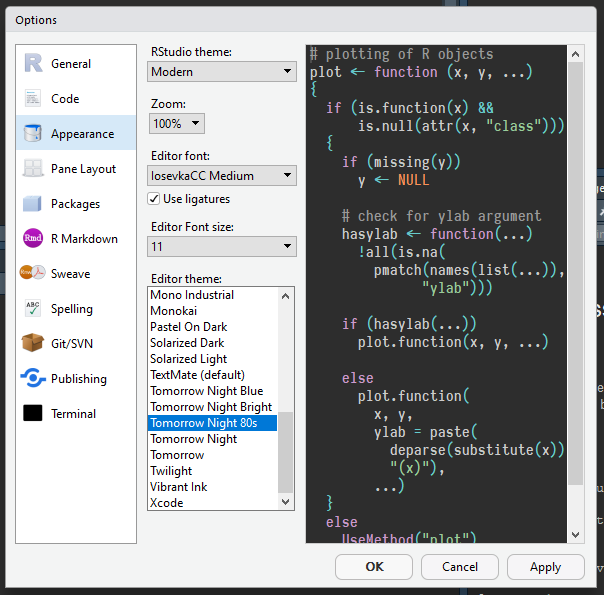
Task: Click the Spelling ABC check icon
Action: click(x=33, y=308)
